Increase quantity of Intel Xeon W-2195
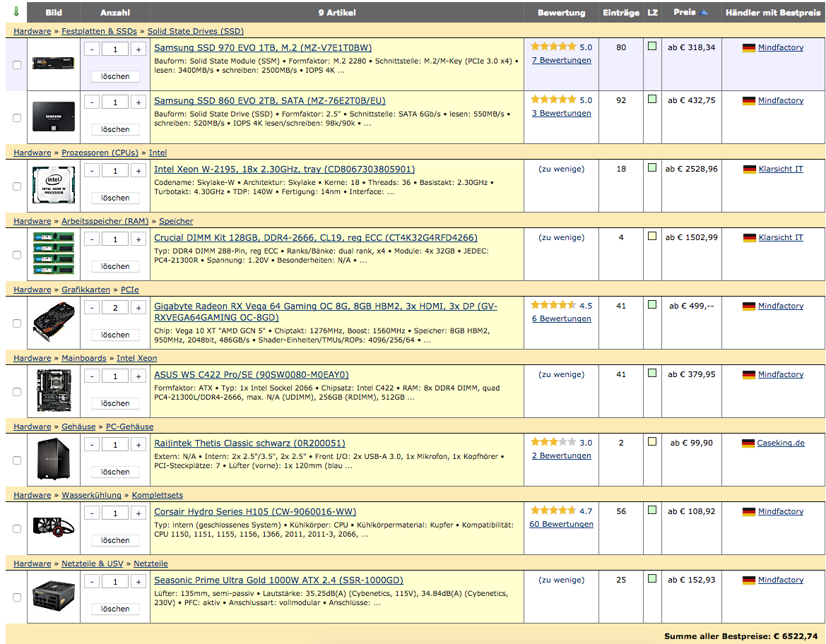The width and height of the screenshot is (826, 644). pyautogui.click(x=138, y=171)
